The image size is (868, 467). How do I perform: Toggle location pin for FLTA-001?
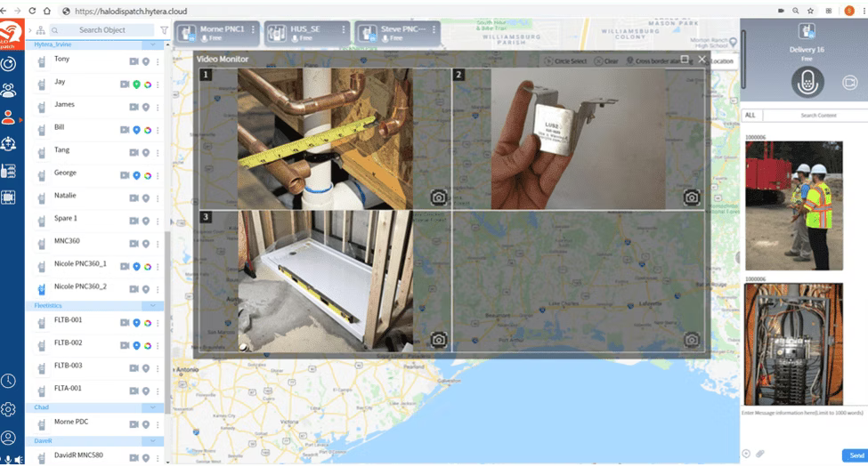146,391
